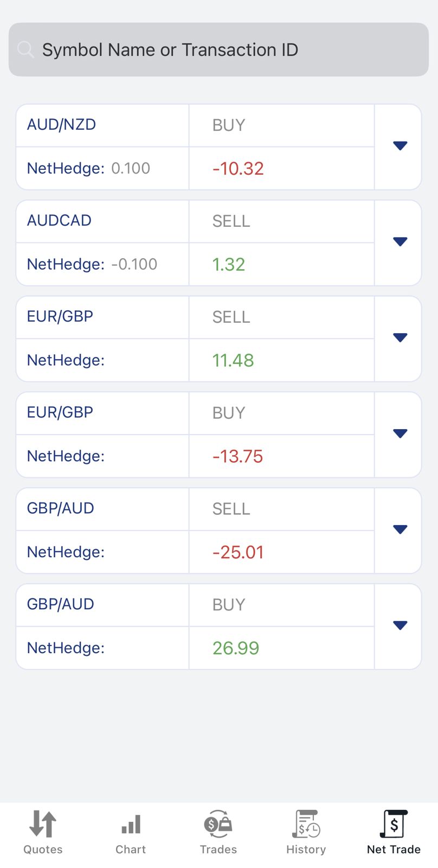Open Quotes arrows icon

tap(43, 824)
